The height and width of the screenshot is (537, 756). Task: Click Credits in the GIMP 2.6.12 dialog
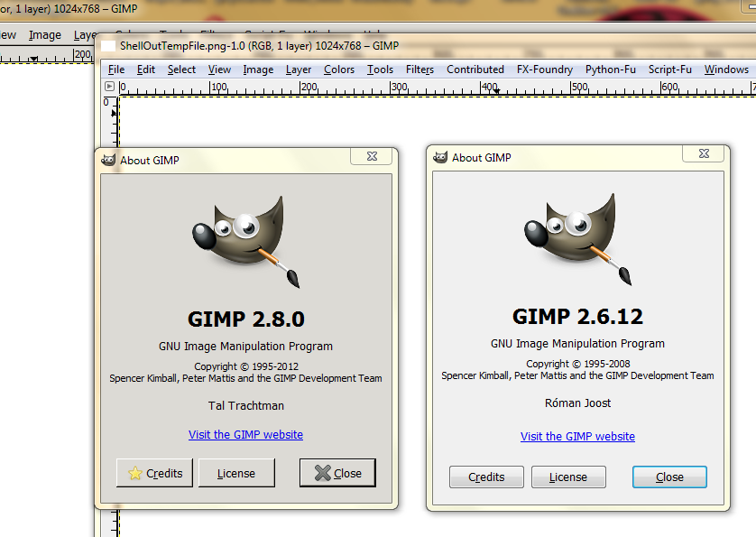click(x=486, y=477)
